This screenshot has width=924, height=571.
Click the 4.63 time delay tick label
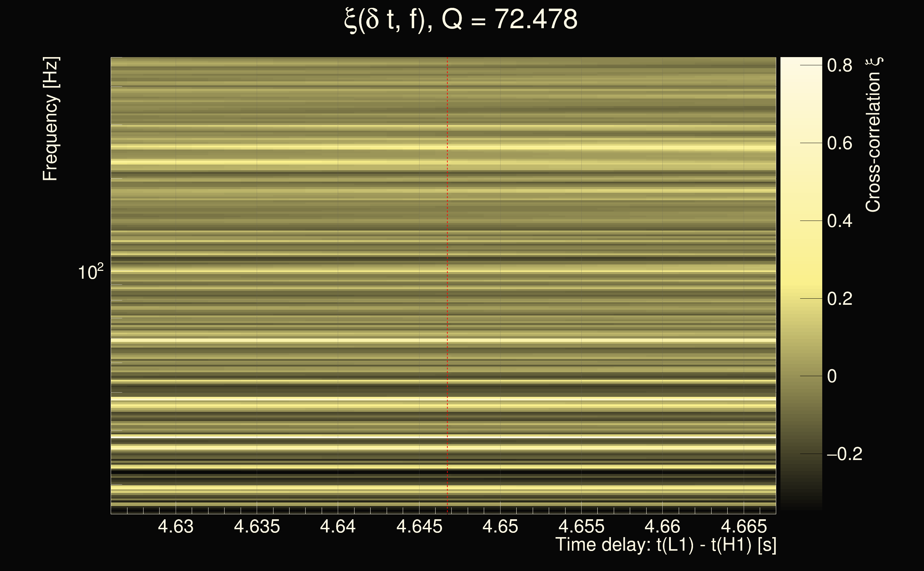[176, 526]
